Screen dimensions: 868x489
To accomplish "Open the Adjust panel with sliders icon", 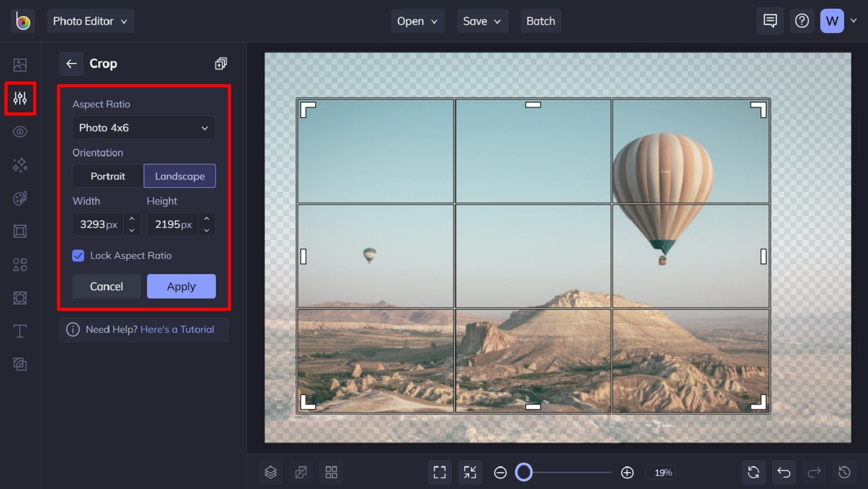I will click(x=20, y=98).
